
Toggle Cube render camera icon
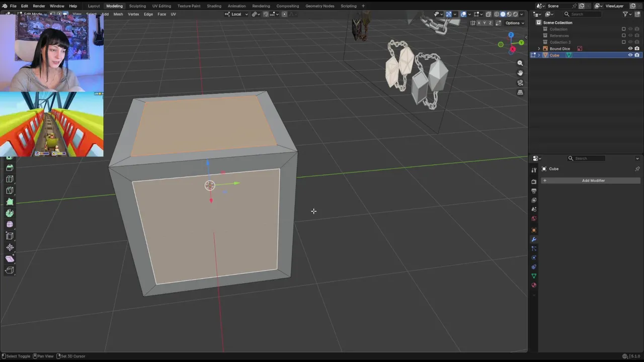637,55
